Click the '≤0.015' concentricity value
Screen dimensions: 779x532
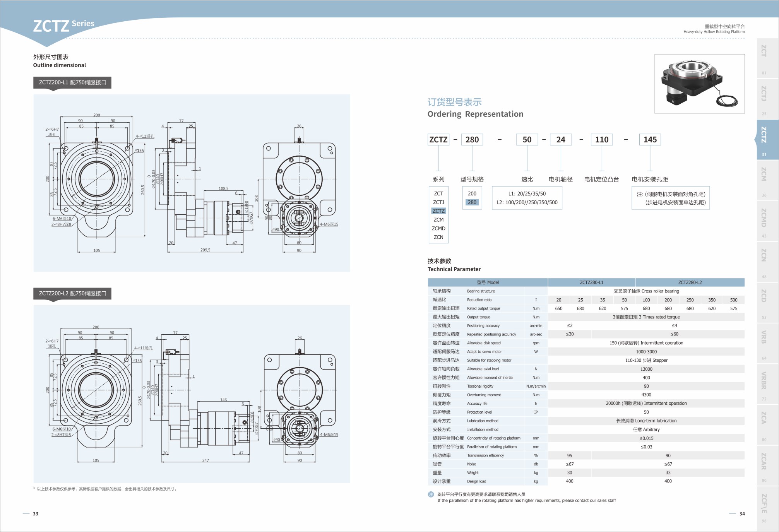point(646,438)
